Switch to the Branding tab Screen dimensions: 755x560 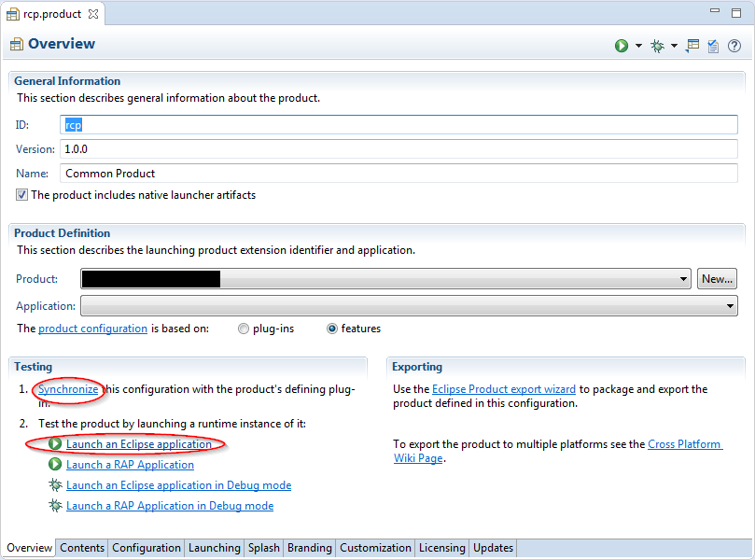pyautogui.click(x=310, y=548)
